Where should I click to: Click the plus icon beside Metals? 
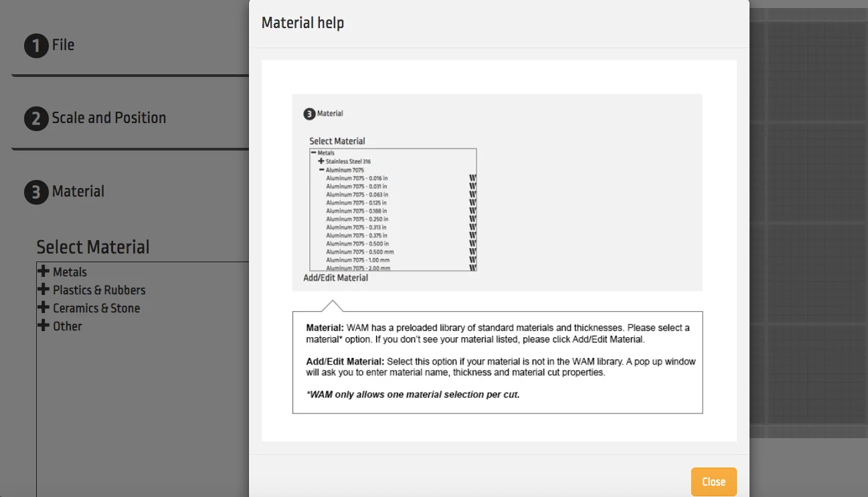[44, 272]
